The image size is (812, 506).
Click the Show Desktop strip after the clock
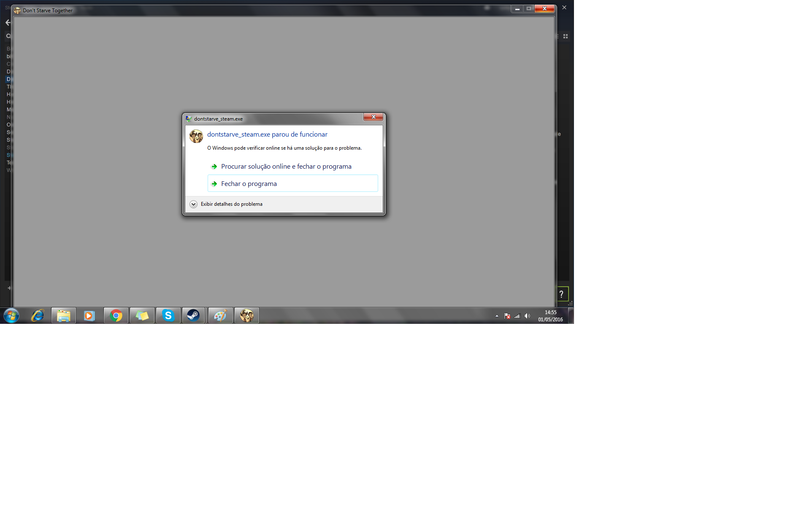571,316
